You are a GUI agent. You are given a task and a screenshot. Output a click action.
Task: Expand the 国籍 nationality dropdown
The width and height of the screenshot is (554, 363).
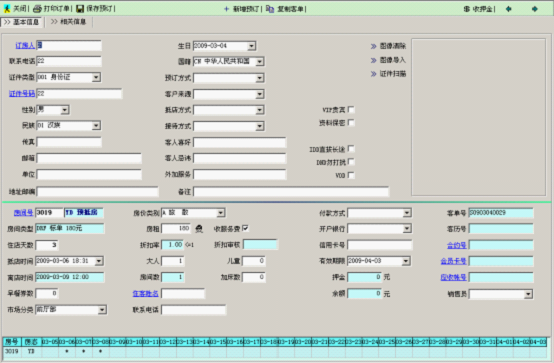[x=260, y=62]
